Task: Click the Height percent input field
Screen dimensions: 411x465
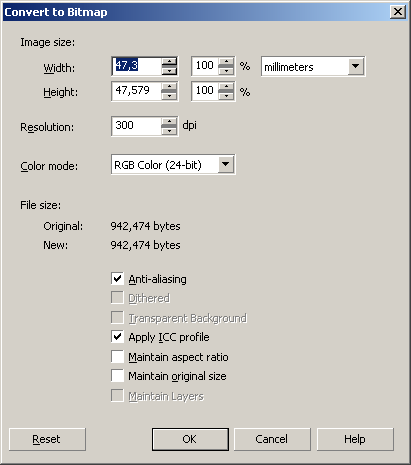Action: click(205, 91)
